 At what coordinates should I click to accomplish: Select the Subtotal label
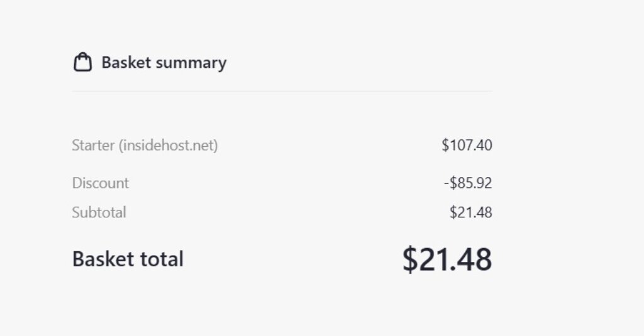(99, 212)
